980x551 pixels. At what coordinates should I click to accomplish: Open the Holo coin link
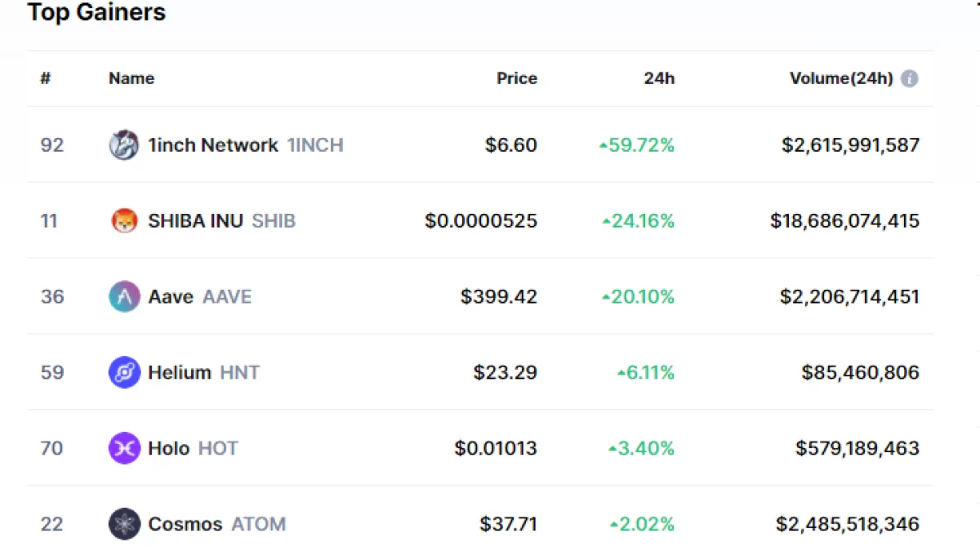[168, 448]
